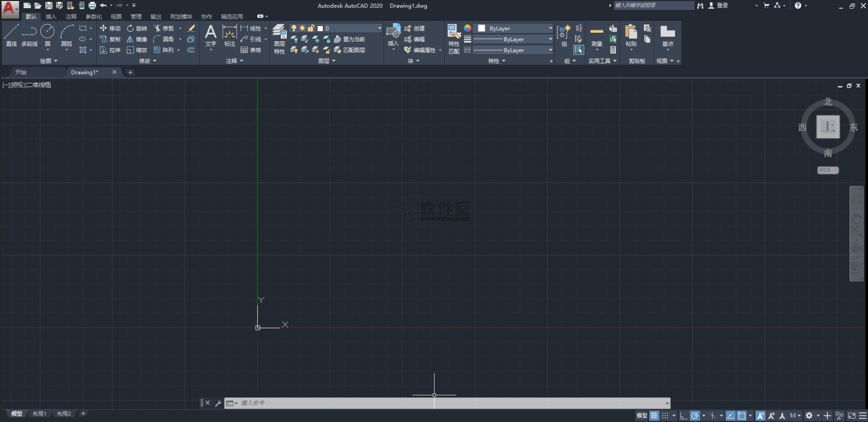The image size is (868, 422).
Task: Click the erase (eraser) icon
Action: pyautogui.click(x=191, y=29)
